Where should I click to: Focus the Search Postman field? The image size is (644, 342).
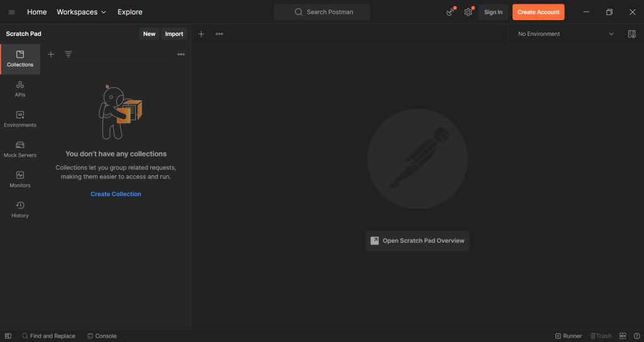tap(322, 12)
